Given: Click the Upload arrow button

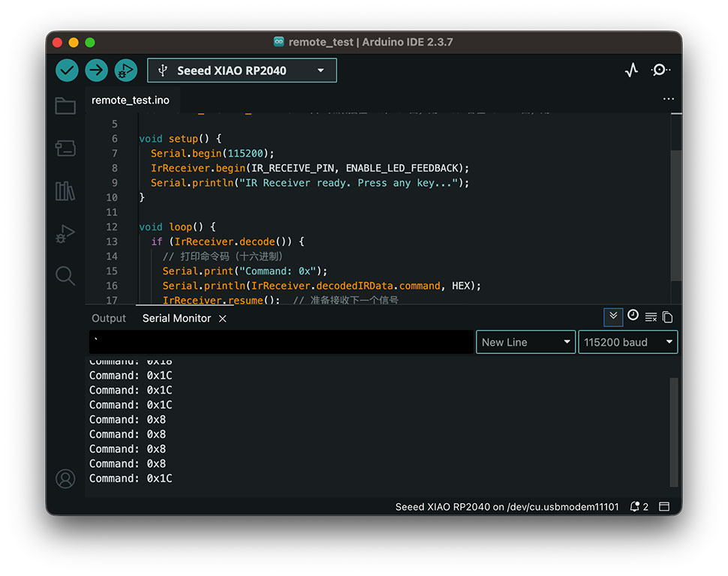Looking at the screenshot, I should click(x=96, y=70).
